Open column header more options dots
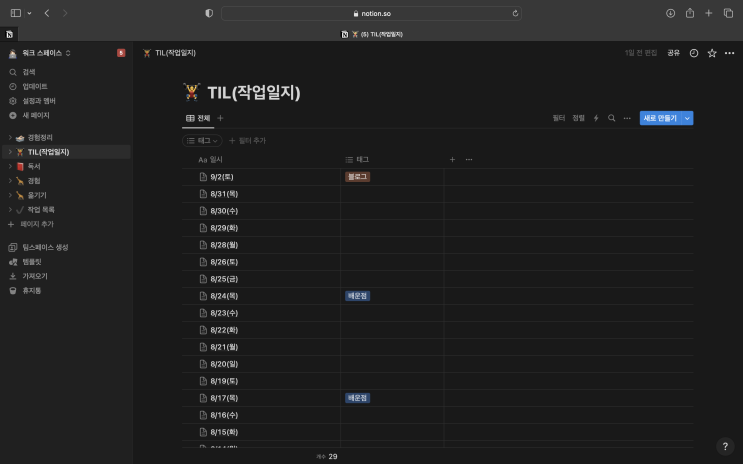The image size is (743, 464). 469,160
